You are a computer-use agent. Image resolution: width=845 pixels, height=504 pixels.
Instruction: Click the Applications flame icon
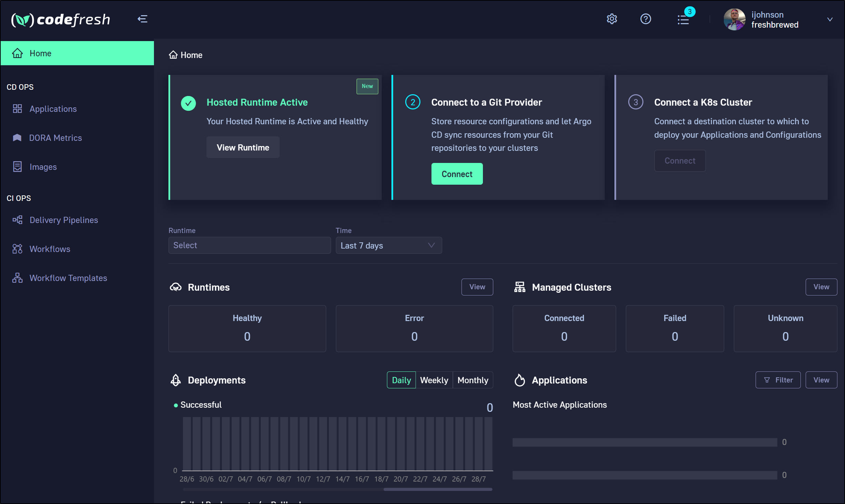(520, 380)
